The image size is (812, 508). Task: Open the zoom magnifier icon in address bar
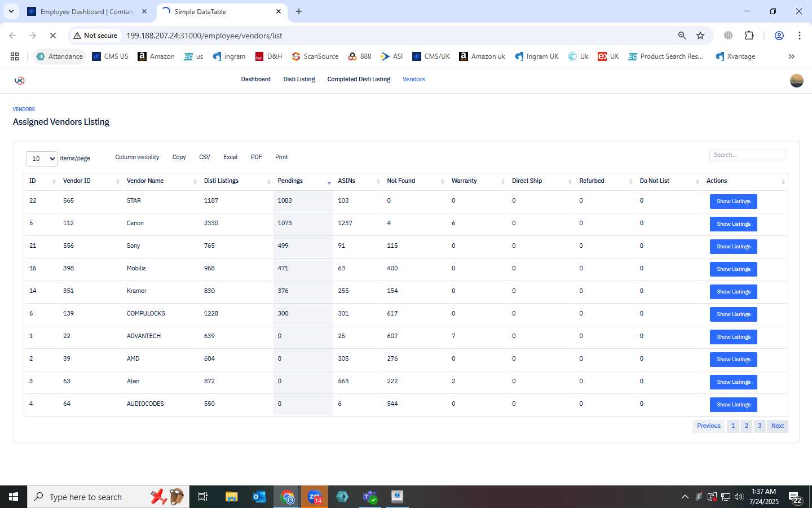pos(682,36)
